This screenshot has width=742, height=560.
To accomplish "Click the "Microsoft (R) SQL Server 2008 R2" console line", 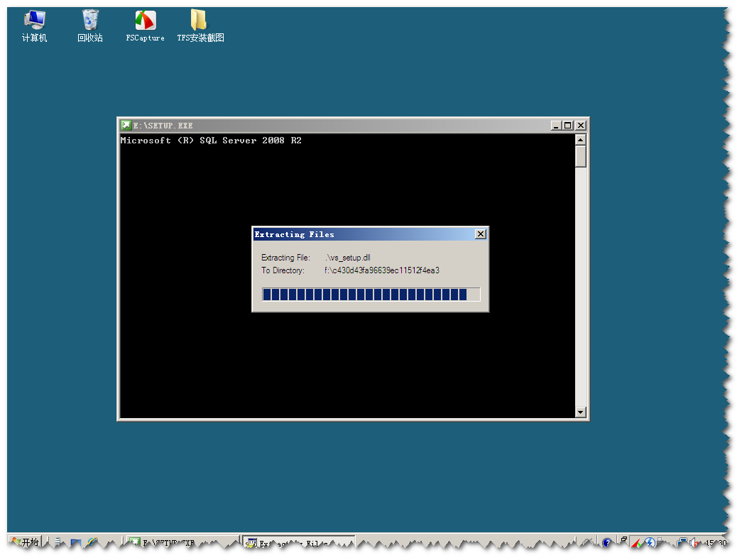I will click(211, 141).
